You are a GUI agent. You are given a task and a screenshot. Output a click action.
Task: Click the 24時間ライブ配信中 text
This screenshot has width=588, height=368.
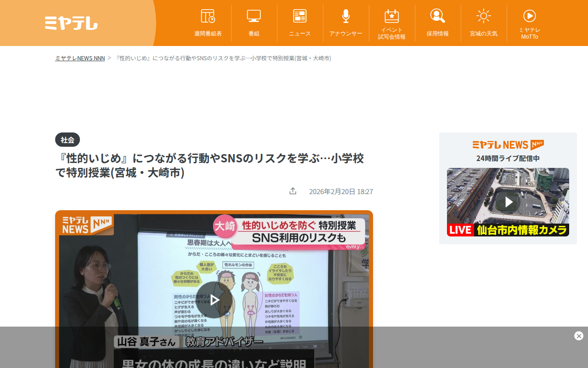point(508,158)
